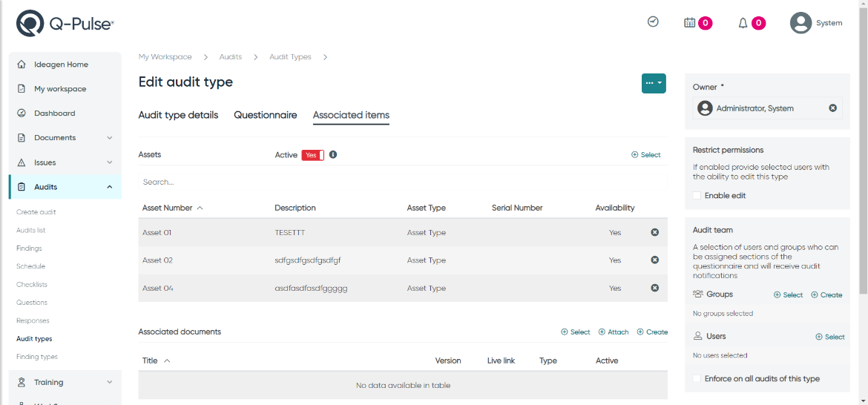Click Select for Associated documents
The image size is (868, 405).
(576, 332)
